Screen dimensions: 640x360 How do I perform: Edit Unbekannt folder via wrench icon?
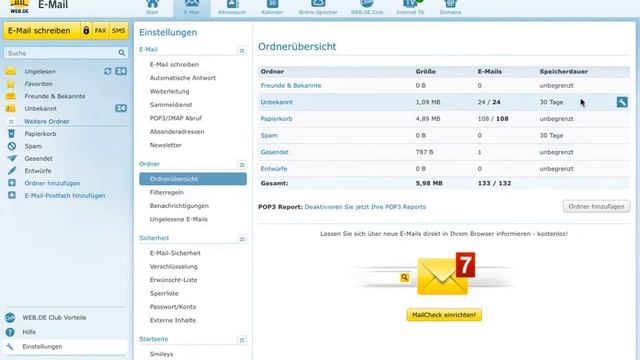[622, 102]
